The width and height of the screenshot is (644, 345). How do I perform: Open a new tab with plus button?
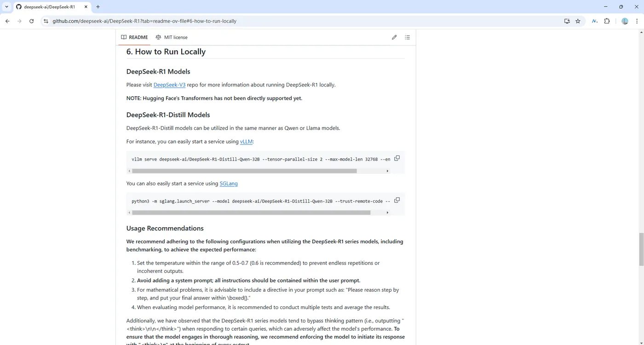pos(98,7)
